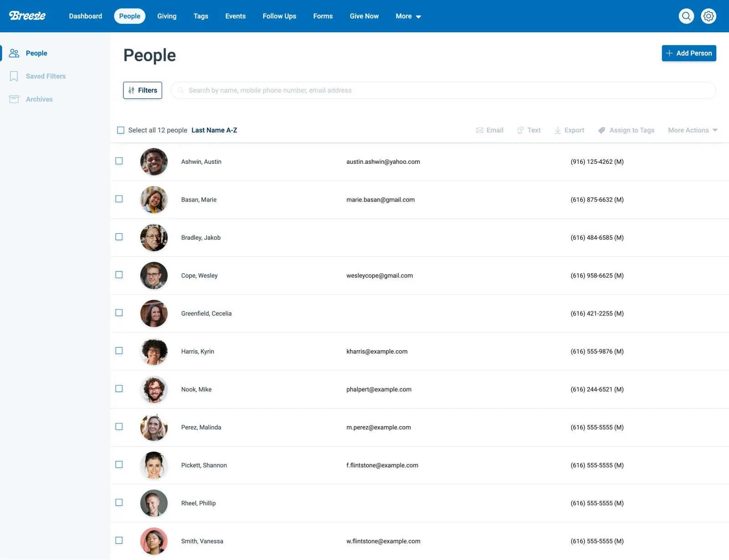
Task: Switch to the Giving tab
Action: tap(167, 16)
